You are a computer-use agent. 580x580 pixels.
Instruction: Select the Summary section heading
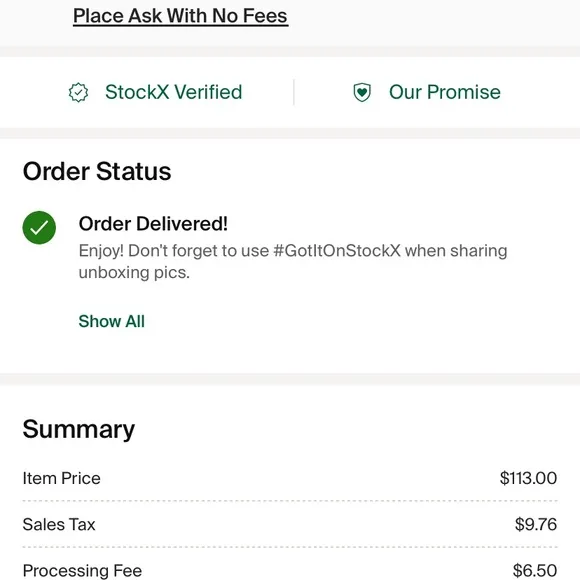[x=79, y=429]
